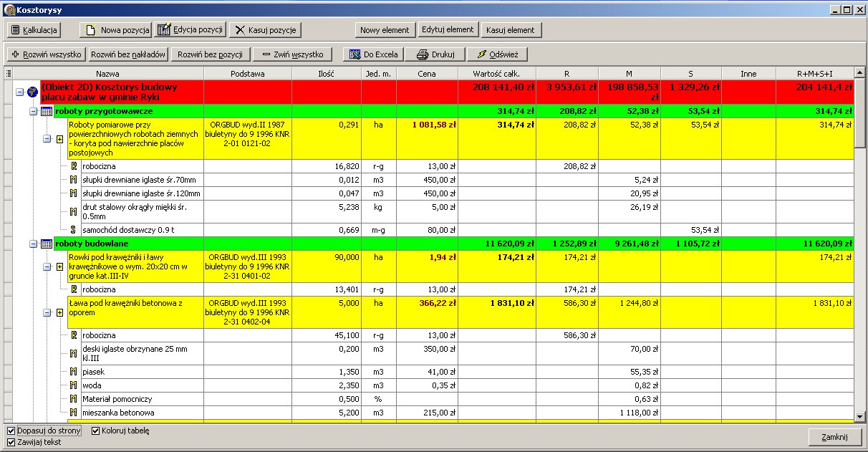Click the Wartość całk. column header

(497, 73)
